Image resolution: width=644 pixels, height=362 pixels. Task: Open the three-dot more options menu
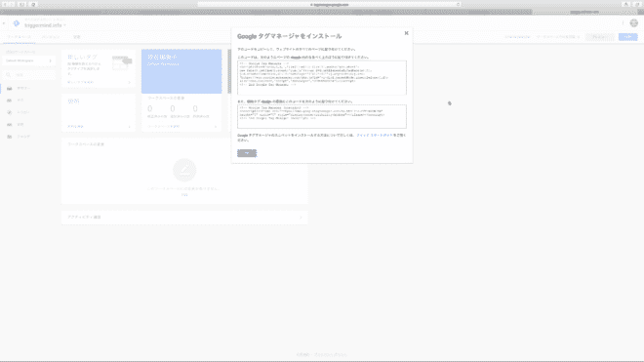click(623, 23)
